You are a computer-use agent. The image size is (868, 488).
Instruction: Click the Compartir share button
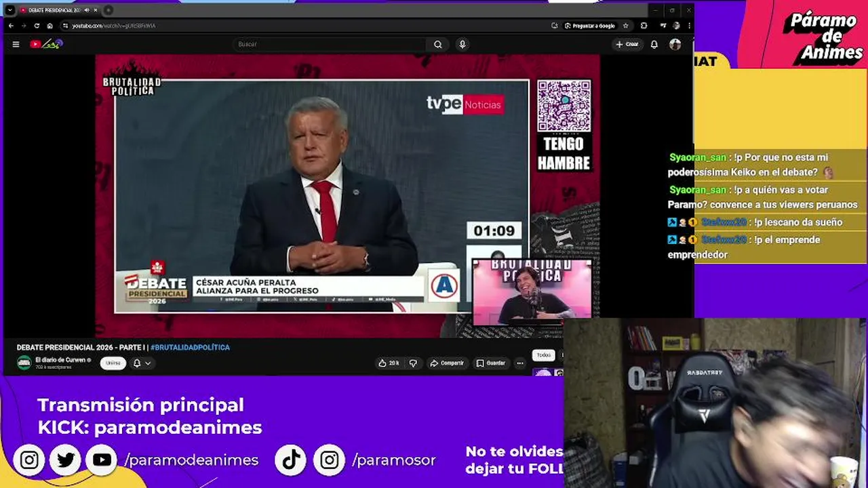point(447,363)
